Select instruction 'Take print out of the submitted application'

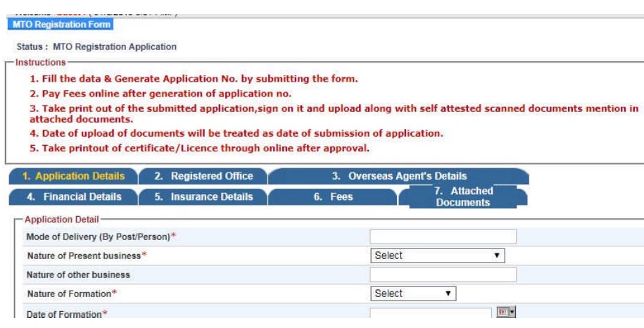click(x=334, y=114)
